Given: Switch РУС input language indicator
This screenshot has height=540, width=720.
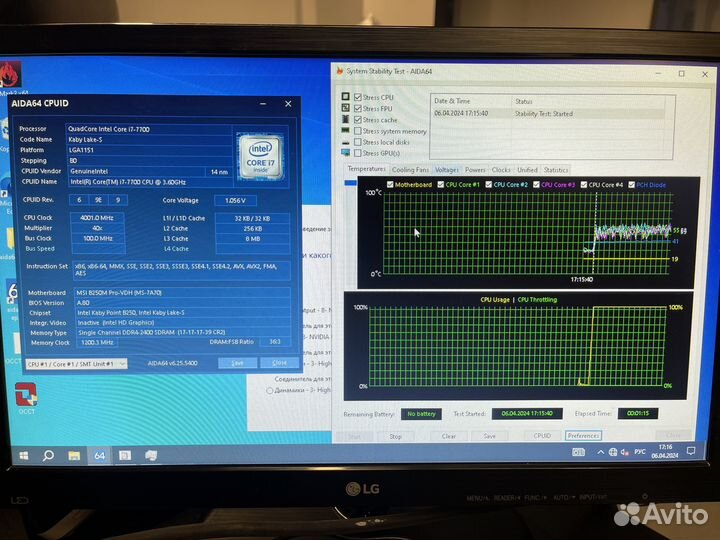Looking at the screenshot, I should pos(640,452).
